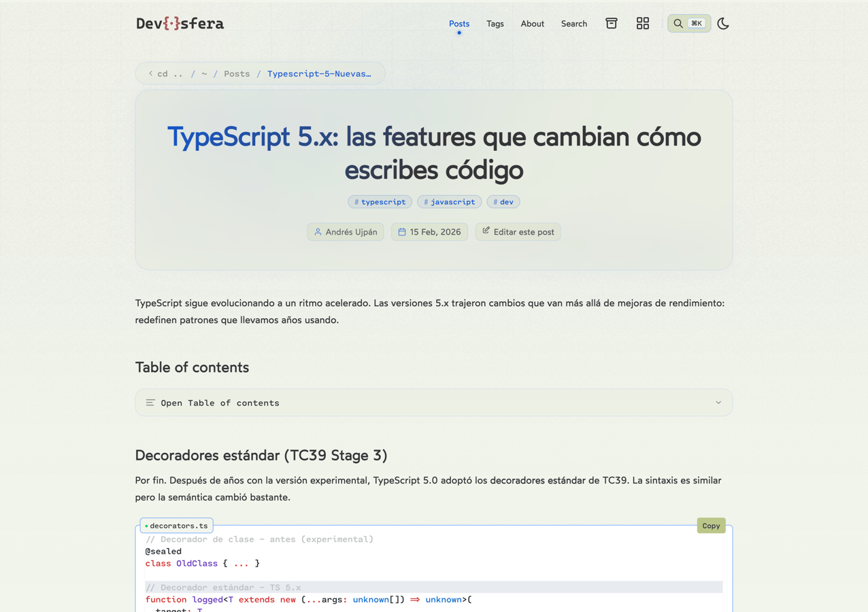Click the chevron on Table of contents bar

pos(718,403)
